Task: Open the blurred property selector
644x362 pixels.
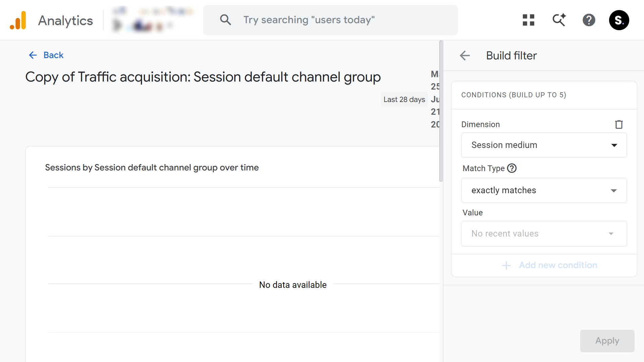Action: 153,19
